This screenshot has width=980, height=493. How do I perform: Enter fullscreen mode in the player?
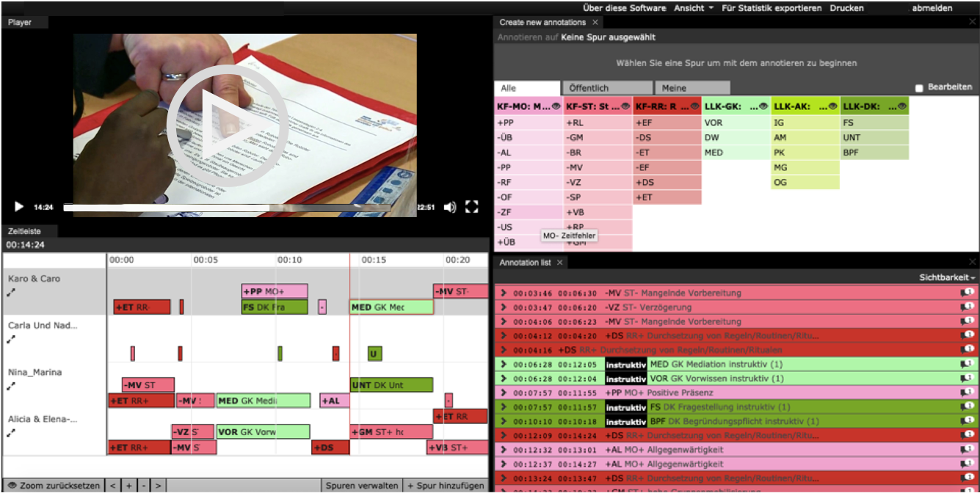[473, 207]
